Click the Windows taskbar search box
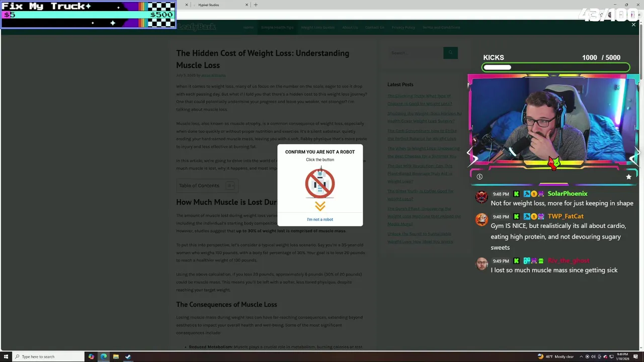 pos(48,356)
